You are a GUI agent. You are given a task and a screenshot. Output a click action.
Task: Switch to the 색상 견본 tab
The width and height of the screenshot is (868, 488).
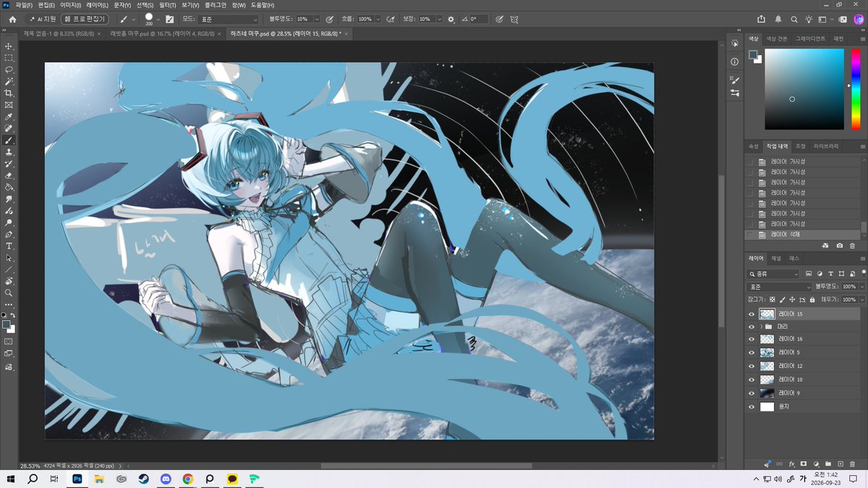click(x=777, y=38)
